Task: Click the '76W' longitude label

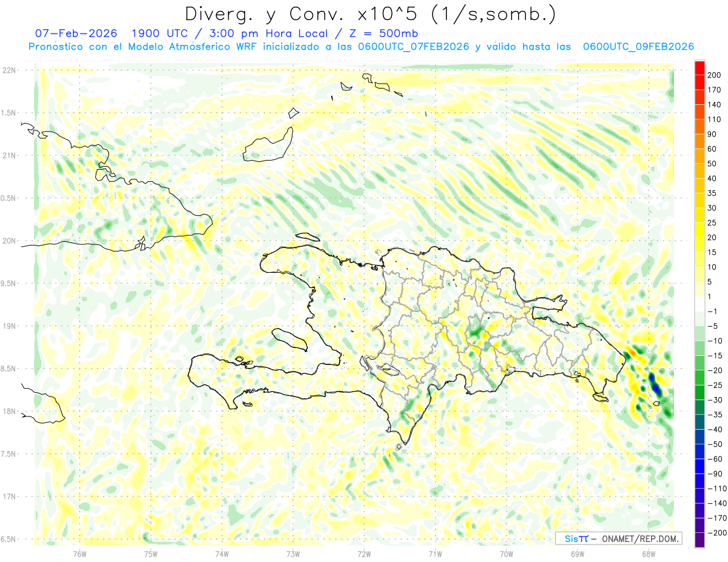Action: click(x=79, y=554)
